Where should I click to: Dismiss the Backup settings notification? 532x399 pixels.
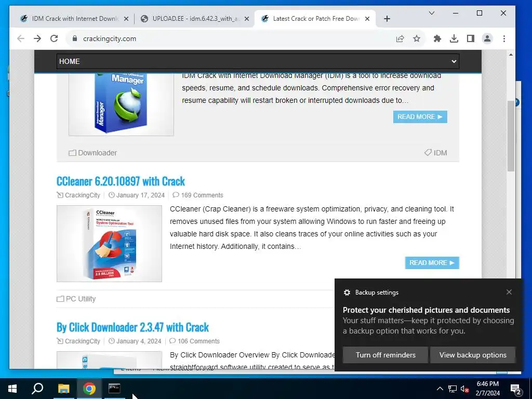pos(509,292)
